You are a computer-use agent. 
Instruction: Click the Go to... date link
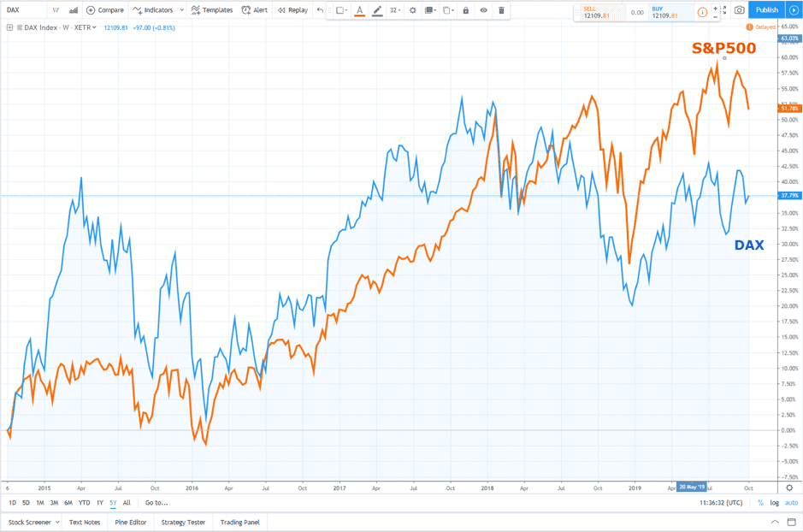point(156,503)
